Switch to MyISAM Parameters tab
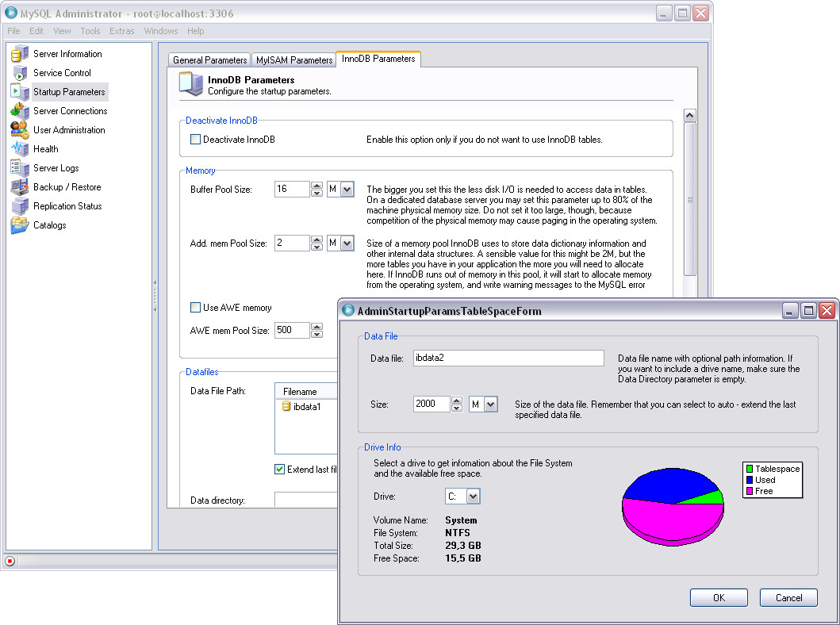 (x=294, y=60)
